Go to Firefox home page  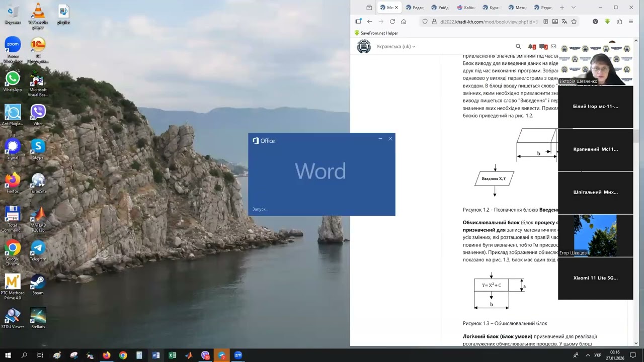pos(404,22)
